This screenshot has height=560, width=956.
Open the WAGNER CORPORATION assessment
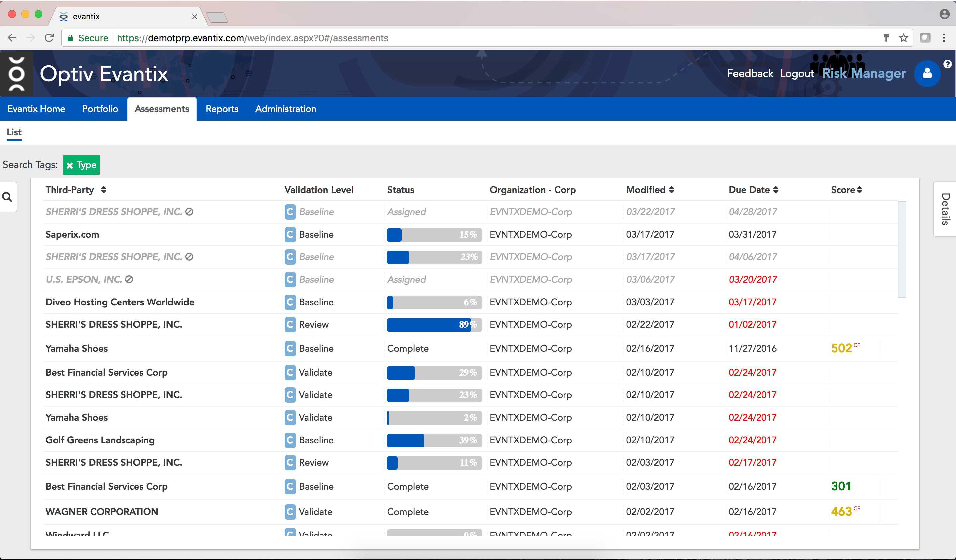pyautogui.click(x=102, y=512)
